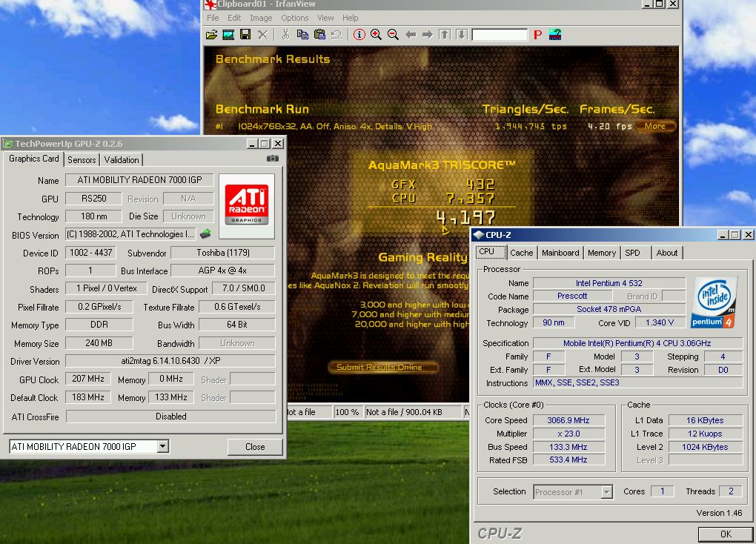This screenshot has width=756, height=544.
Task: Open the File menu in IrfanView
Action: (x=213, y=18)
